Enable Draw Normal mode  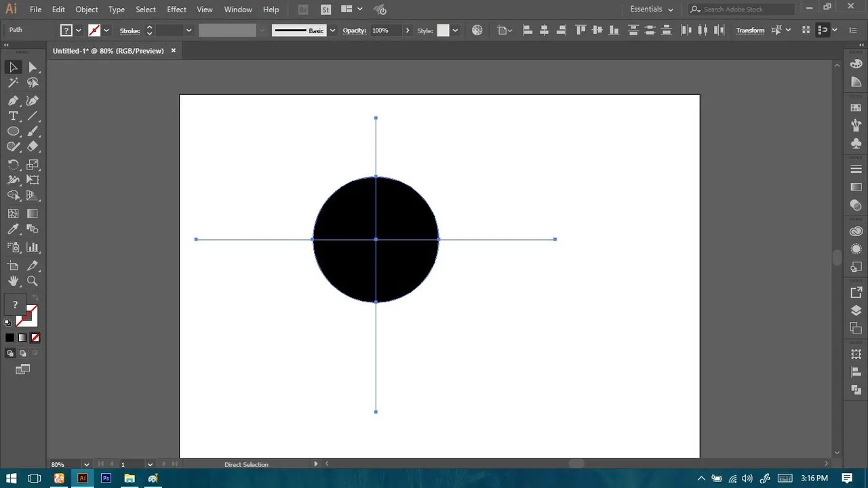[10, 353]
